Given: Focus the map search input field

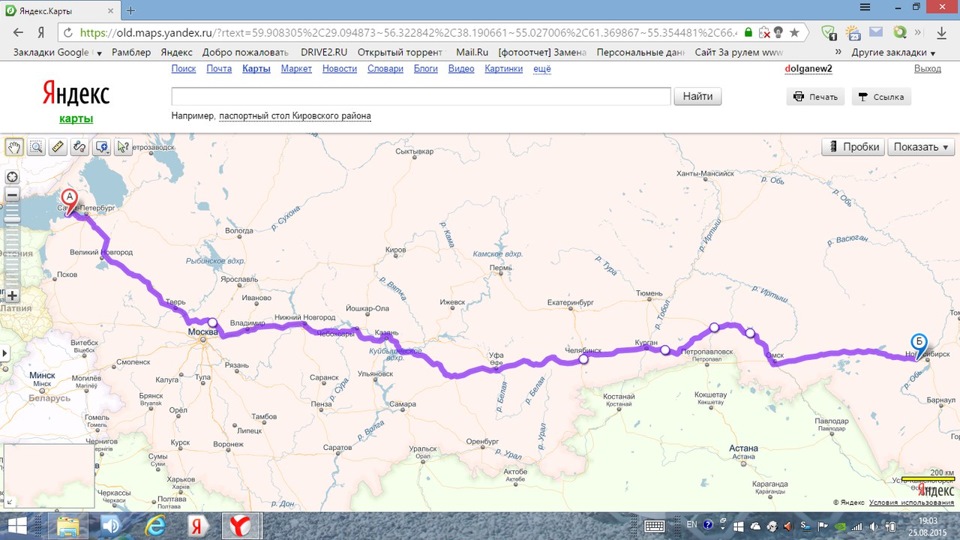Looking at the screenshot, I should 421,96.
